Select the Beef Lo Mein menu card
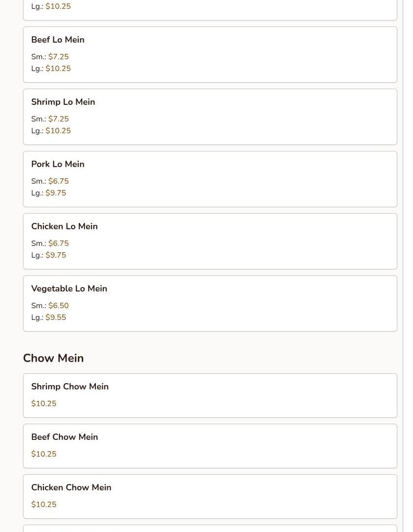 210,55
